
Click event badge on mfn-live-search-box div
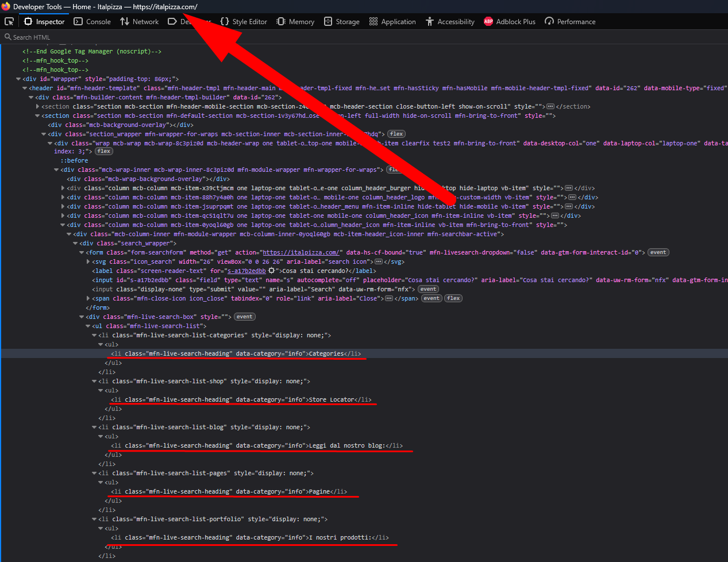(x=244, y=317)
